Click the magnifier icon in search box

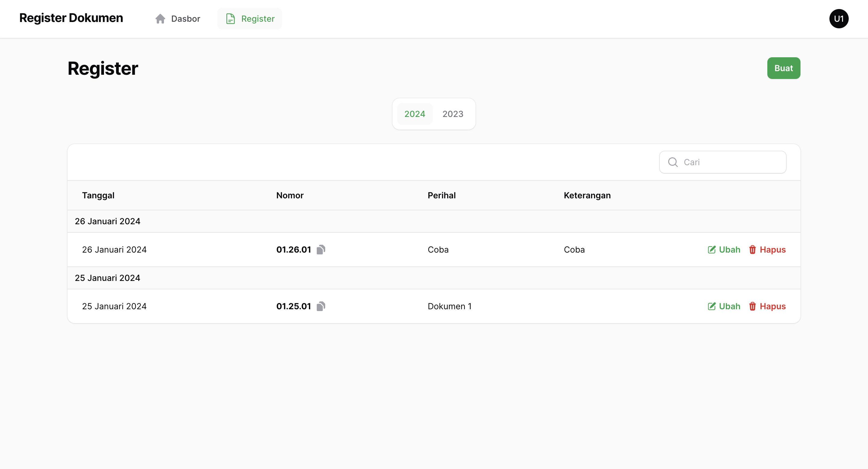tap(673, 162)
